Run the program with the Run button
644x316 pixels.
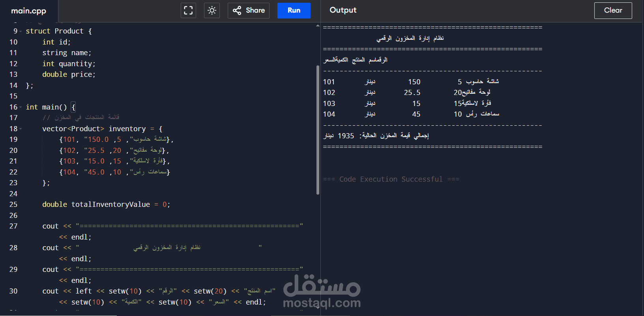tap(294, 10)
